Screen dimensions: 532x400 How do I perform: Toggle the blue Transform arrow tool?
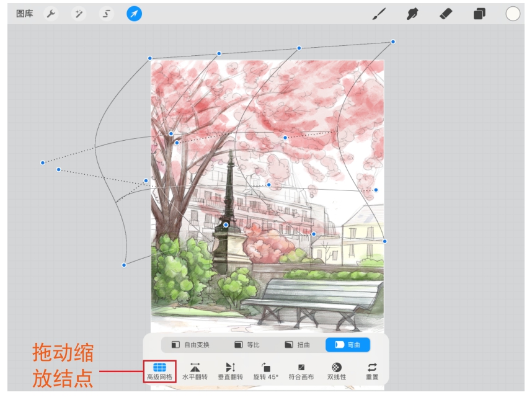click(135, 14)
